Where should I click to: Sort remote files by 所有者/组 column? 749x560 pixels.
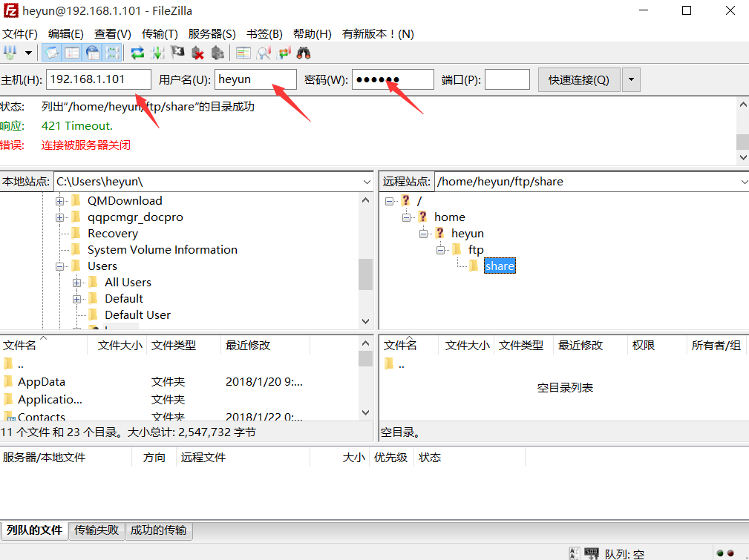pos(716,345)
